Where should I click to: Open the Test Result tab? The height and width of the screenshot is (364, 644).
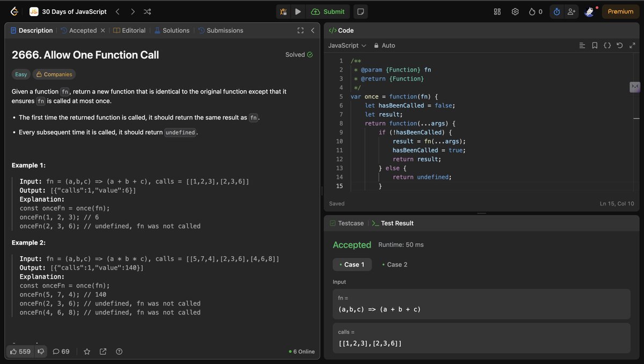(393, 223)
